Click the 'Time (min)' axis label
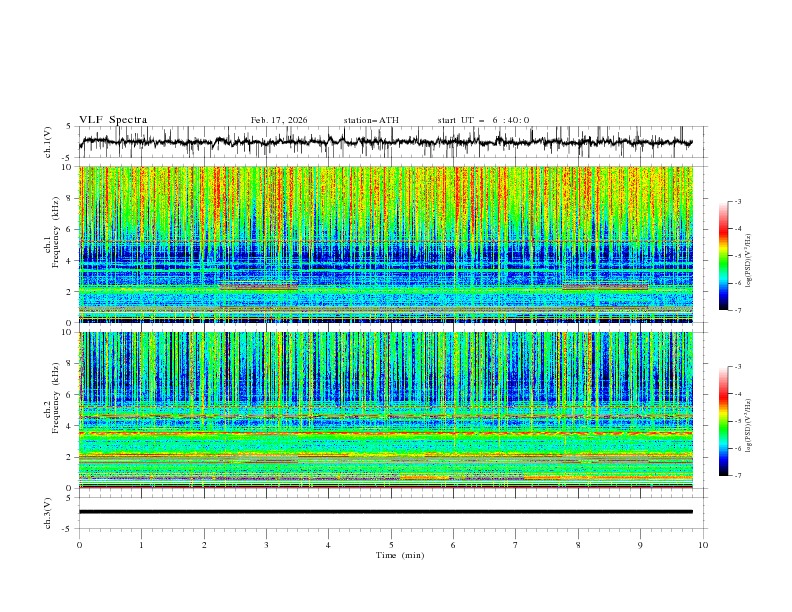 [400, 555]
